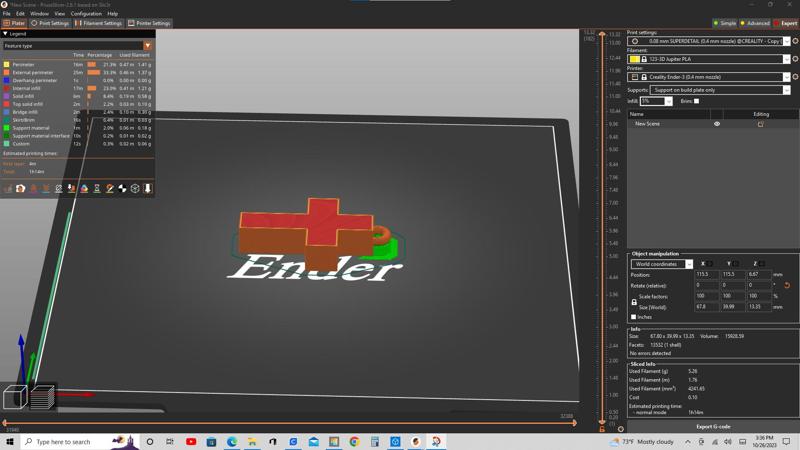Click the multicolor filament view icon

click(x=84, y=189)
